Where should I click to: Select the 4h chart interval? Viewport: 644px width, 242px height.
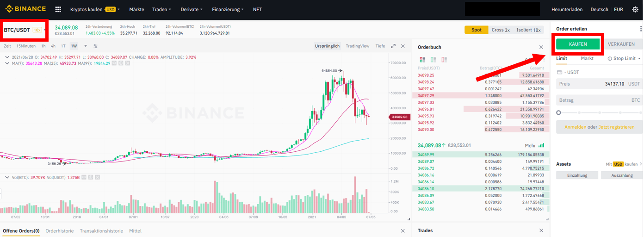click(x=53, y=46)
